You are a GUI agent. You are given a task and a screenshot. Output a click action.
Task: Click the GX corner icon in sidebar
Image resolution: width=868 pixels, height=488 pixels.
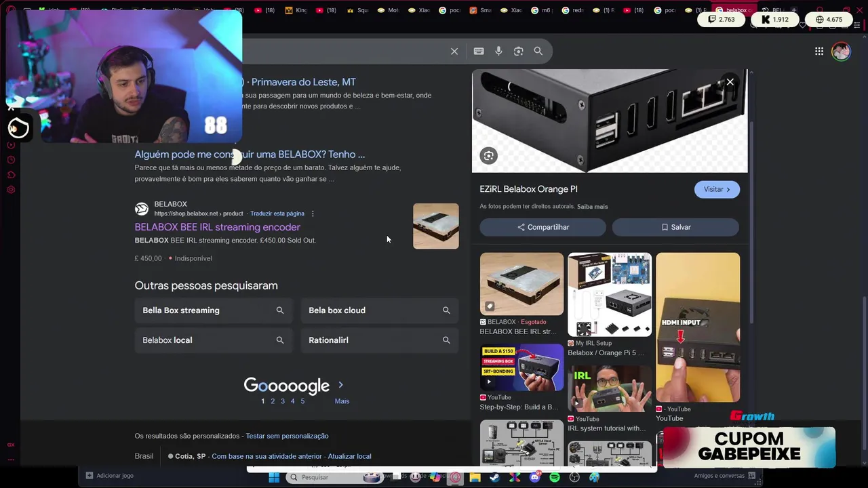[11, 445]
